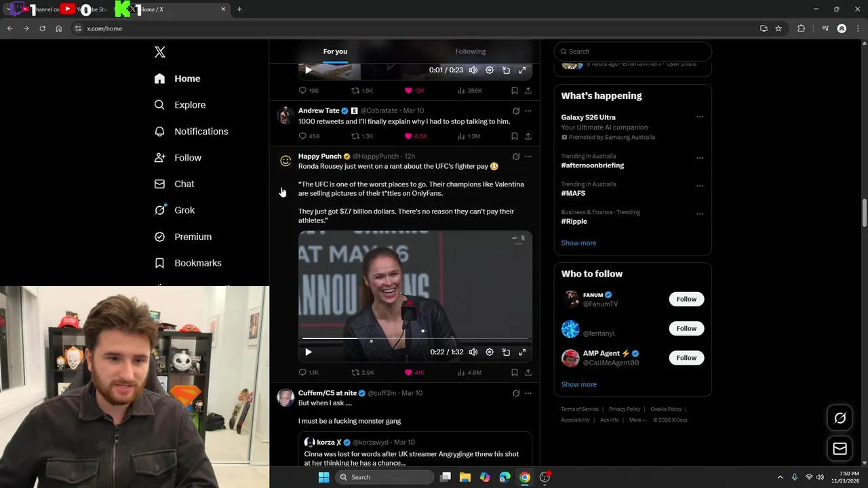The image size is (868, 488).
Task: Open Notifications in the sidebar
Action: click(191, 131)
